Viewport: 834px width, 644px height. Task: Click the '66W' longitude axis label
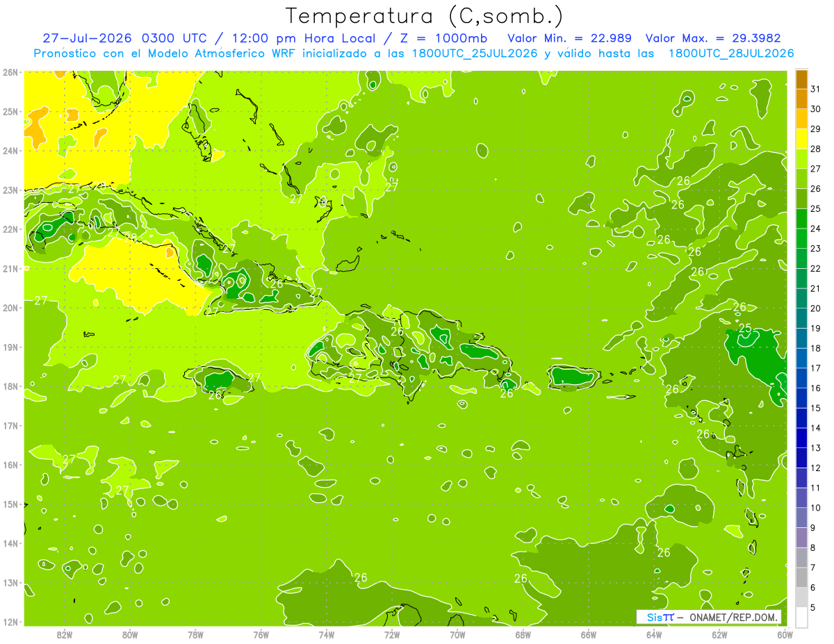(589, 634)
